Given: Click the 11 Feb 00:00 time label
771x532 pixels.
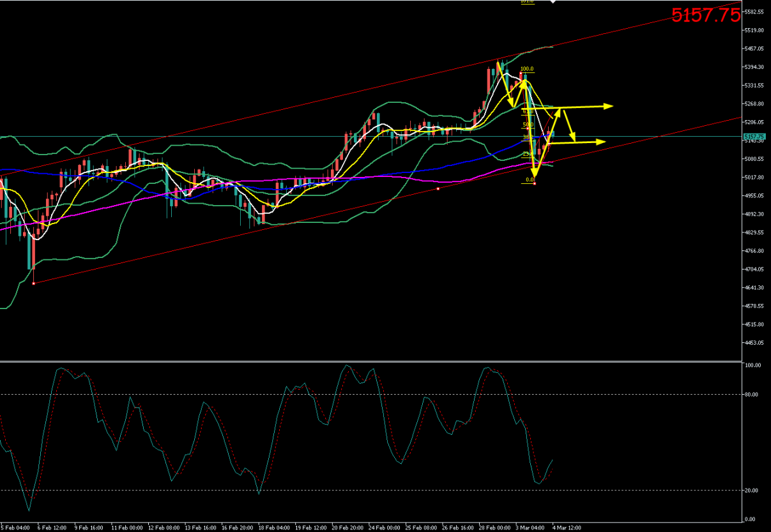Looking at the screenshot, I should 126,528.
